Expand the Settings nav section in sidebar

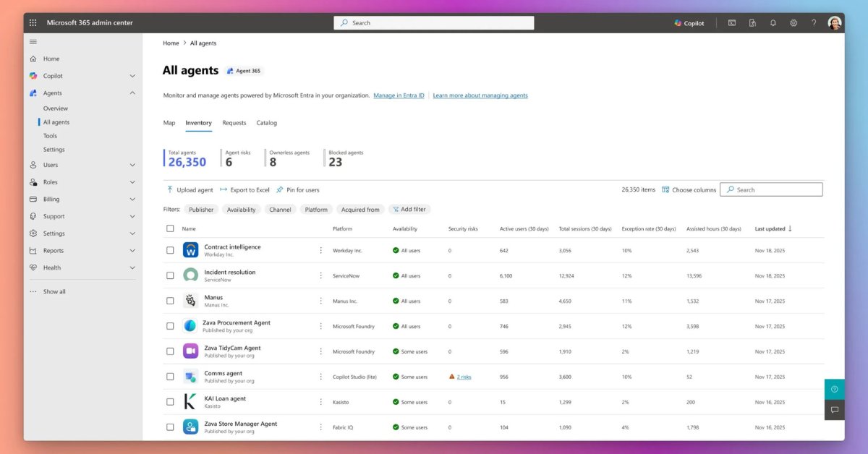132,234
